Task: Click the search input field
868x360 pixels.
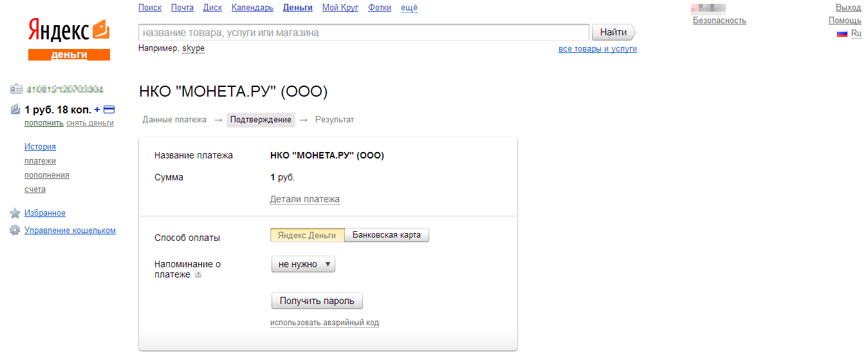Action: pos(364,32)
